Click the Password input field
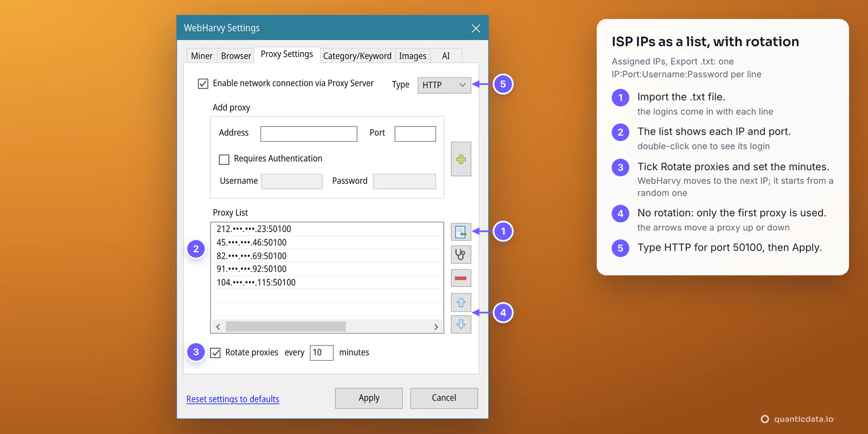 point(405,181)
